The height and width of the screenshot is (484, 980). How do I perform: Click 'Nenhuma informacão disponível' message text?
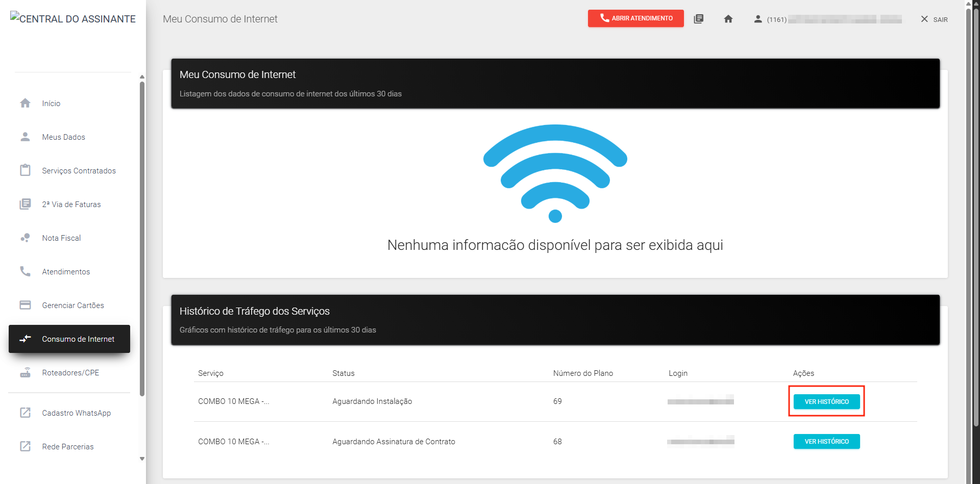click(555, 245)
